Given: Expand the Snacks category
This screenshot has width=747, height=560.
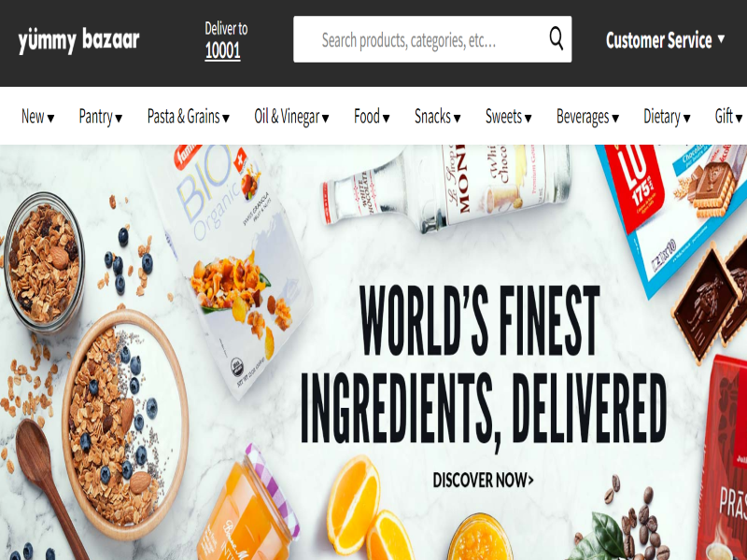Looking at the screenshot, I should click(437, 116).
